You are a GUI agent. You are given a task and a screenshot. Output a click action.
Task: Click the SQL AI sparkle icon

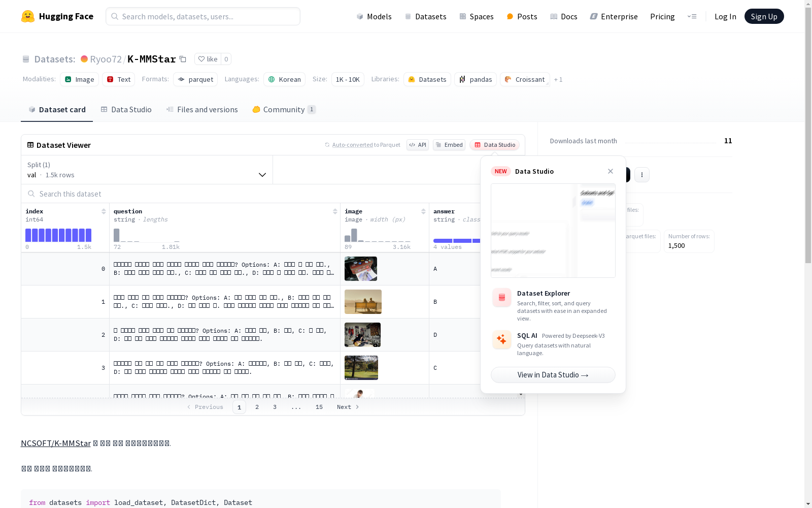coord(502,339)
